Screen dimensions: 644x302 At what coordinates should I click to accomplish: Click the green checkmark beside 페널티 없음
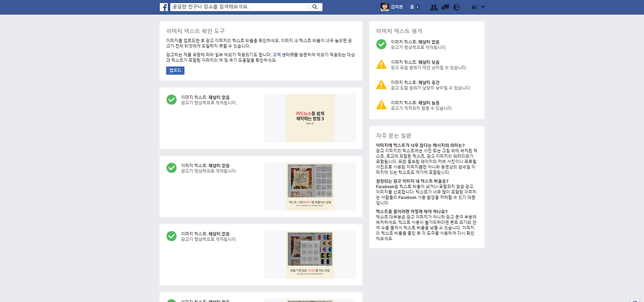(x=381, y=44)
